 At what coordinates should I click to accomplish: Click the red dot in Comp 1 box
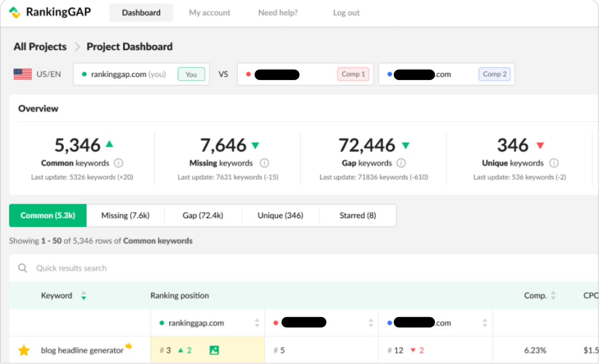coord(249,74)
